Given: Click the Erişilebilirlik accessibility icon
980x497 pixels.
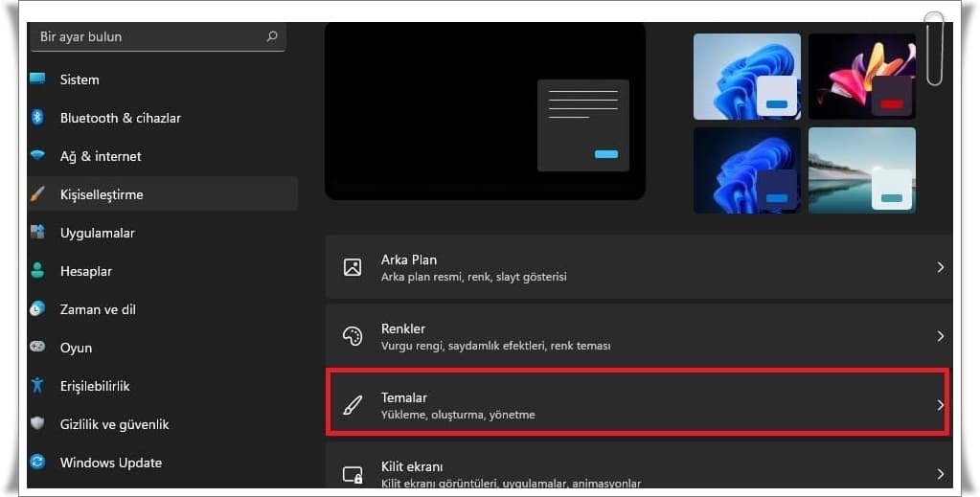Looking at the screenshot, I should (37, 385).
